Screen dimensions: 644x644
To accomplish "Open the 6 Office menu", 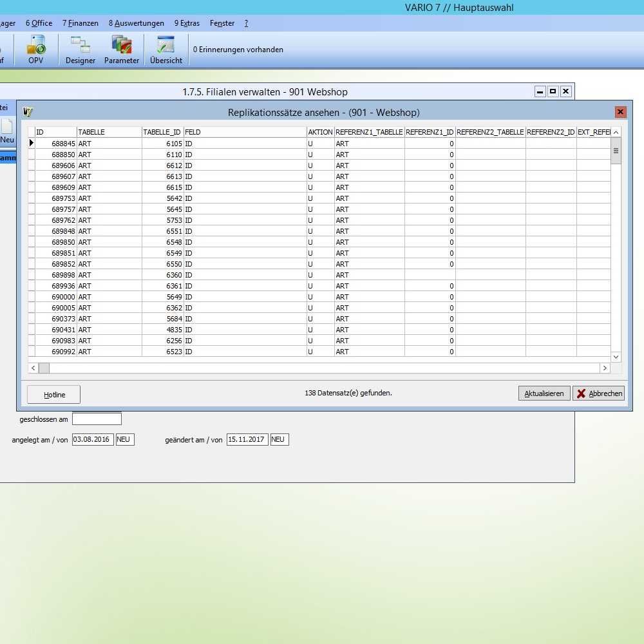I will coord(39,23).
